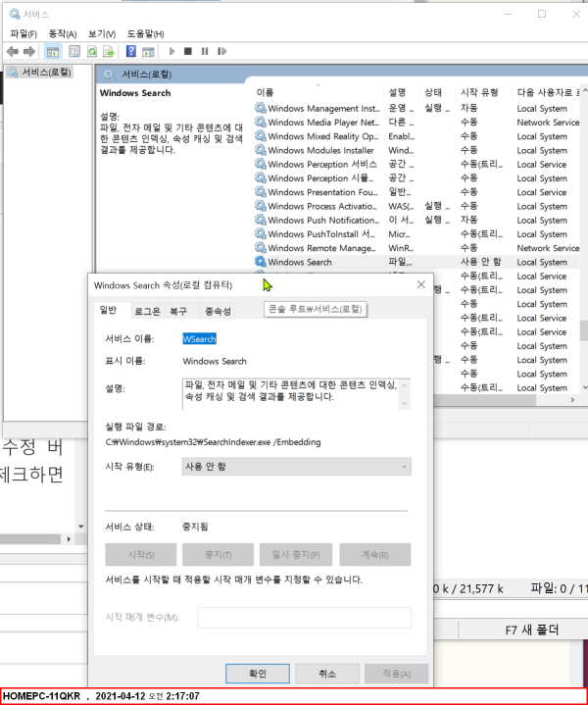Viewport: 588px width, 705px height.
Task: Click the Export List toolbar icon
Action: [x=109, y=52]
